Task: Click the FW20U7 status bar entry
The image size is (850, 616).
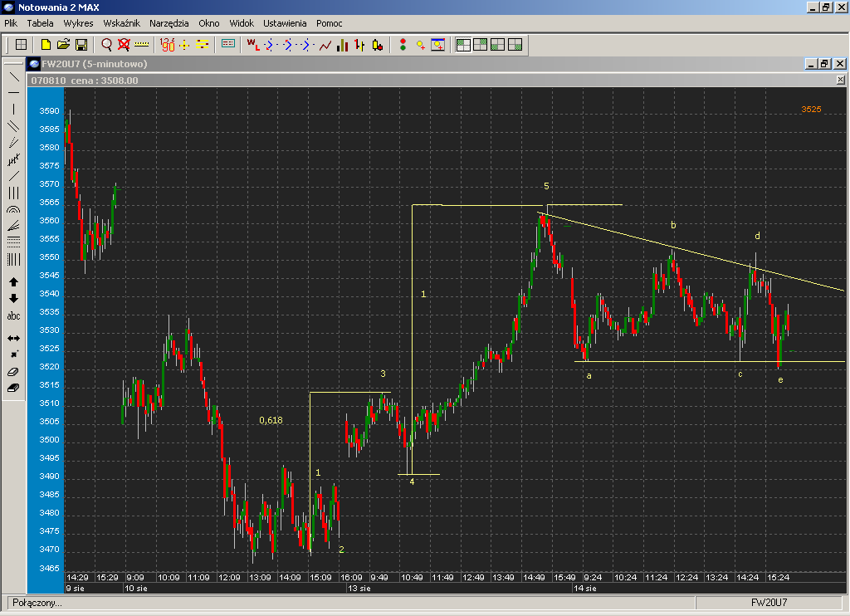Action: pos(769,603)
